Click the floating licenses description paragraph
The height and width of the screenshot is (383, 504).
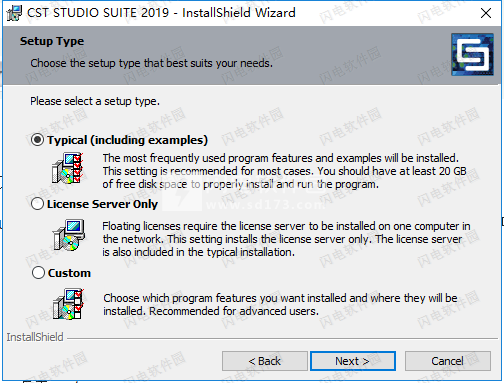tap(286, 239)
